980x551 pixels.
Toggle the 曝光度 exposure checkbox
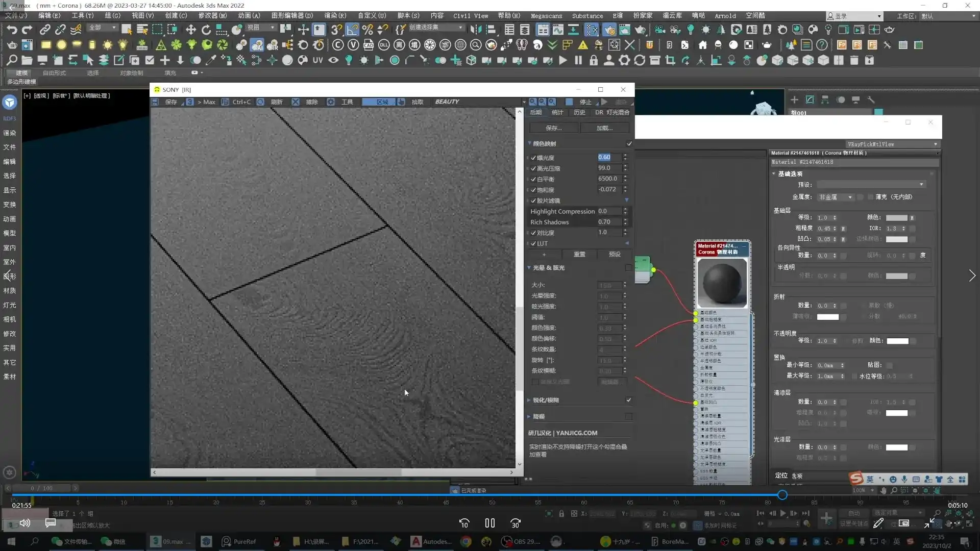[533, 158]
